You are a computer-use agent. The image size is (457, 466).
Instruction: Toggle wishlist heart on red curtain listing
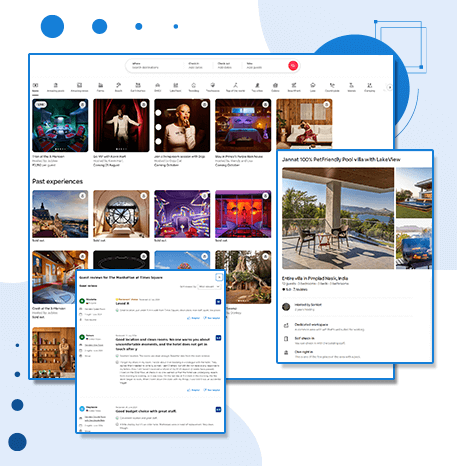143,105
